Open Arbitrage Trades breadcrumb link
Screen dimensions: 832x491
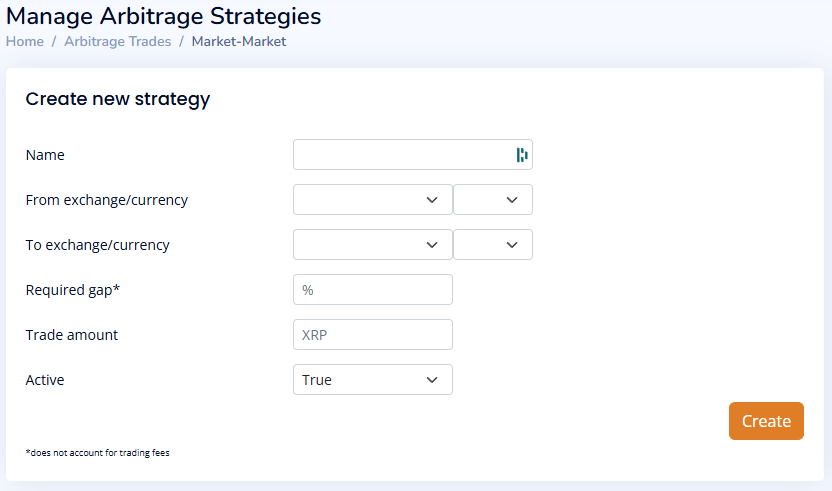click(117, 41)
